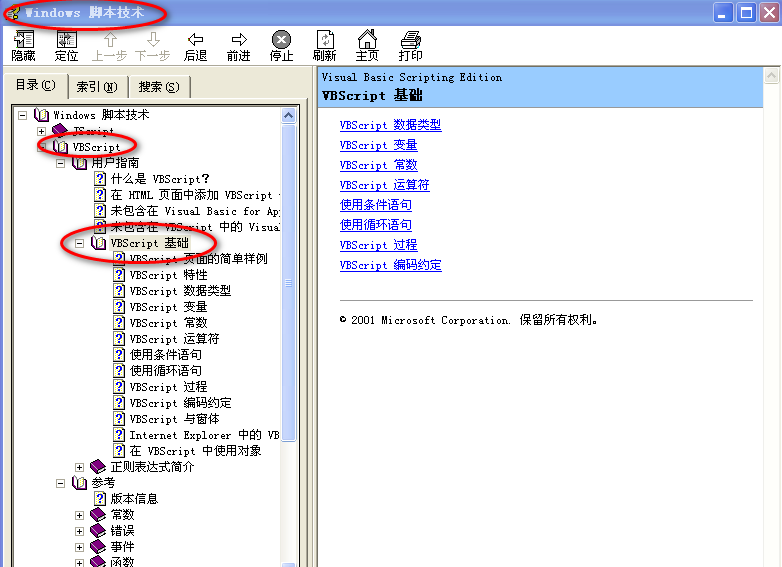Image resolution: width=782 pixels, height=567 pixels.
Task: Click the page icon beside VBScript 编码约定 in tree
Action: (119, 402)
